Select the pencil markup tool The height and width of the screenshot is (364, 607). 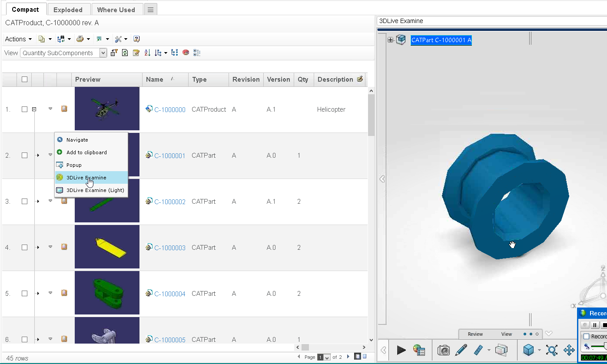[461, 350]
